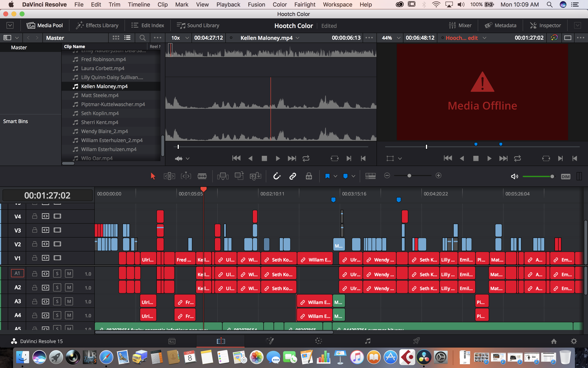Open source waveform display options dropdown

(x=188, y=159)
